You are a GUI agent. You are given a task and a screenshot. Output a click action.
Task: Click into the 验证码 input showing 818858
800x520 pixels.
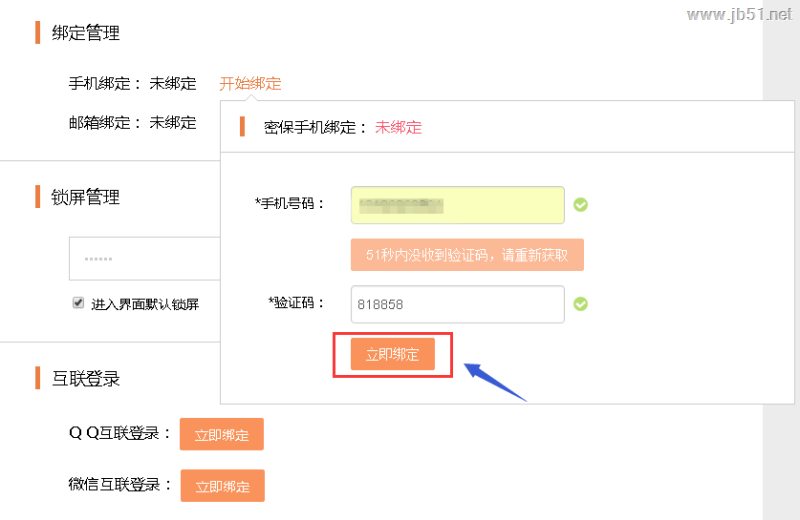457,304
